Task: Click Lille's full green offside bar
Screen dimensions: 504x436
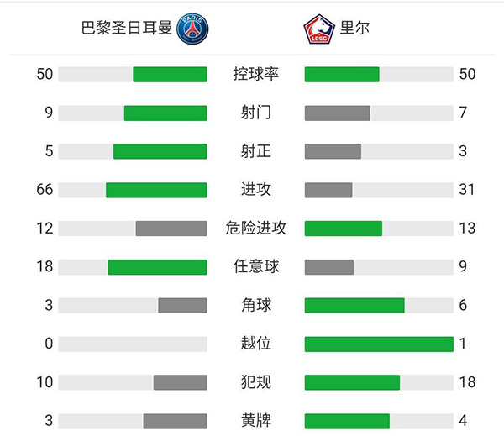Action: (x=379, y=344)
